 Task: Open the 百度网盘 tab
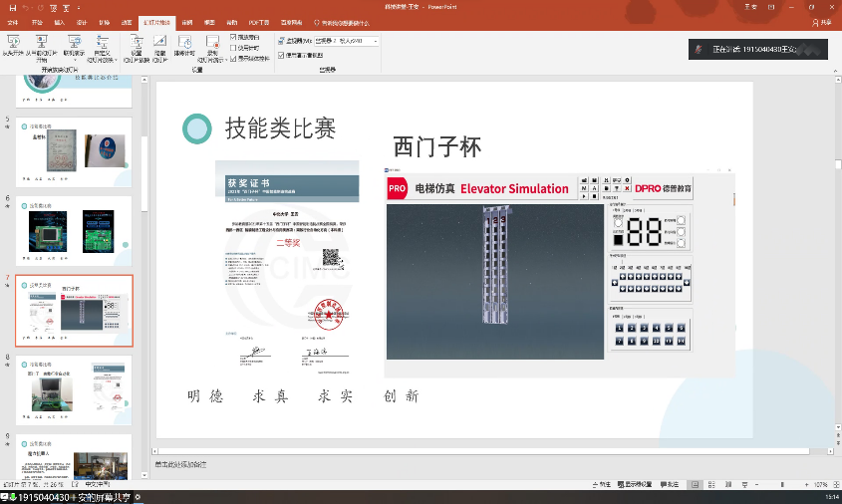point(291,23)
